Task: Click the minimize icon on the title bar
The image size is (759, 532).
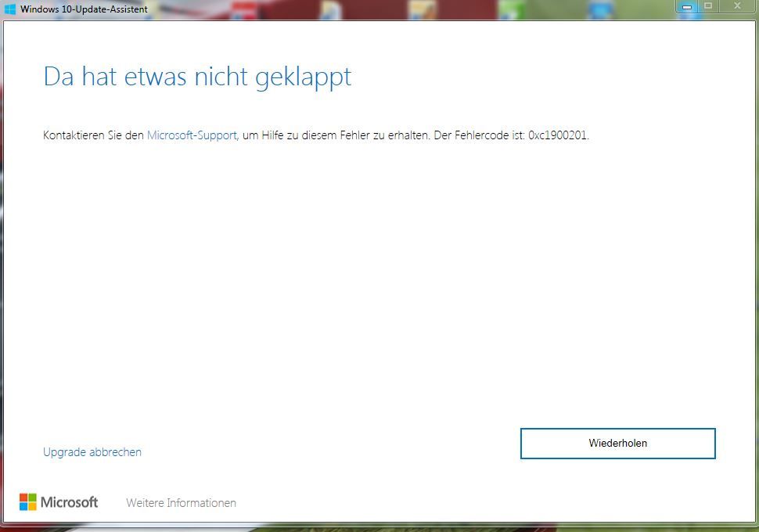Action: [x=685, y=6]
